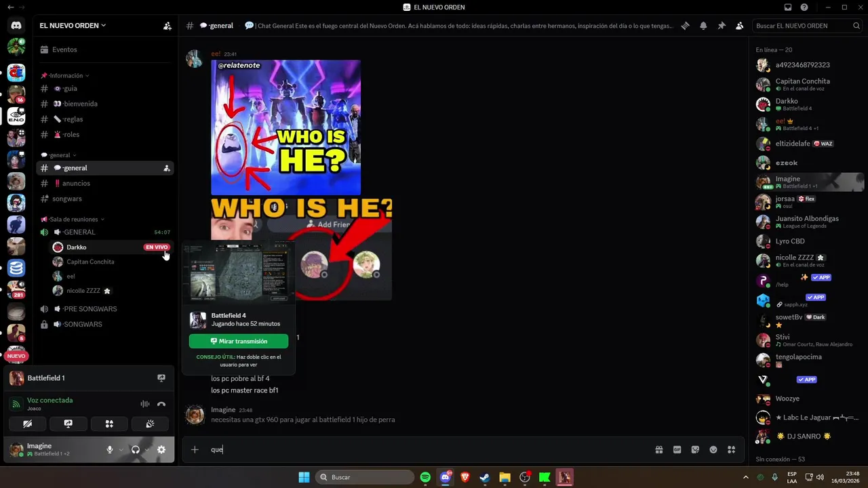
Task: Click the search magnifier icon
Action: (856, 26)
